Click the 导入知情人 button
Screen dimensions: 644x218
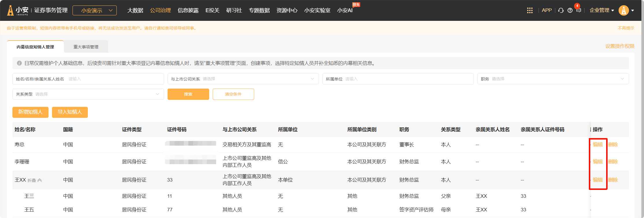pyautogui.click(x=70, y=112)
